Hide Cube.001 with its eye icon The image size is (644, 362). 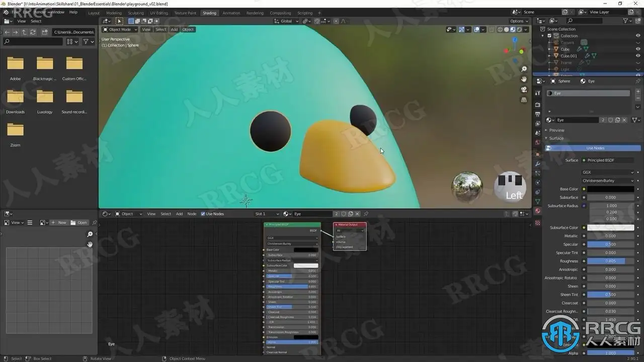[x=638, y=56]
